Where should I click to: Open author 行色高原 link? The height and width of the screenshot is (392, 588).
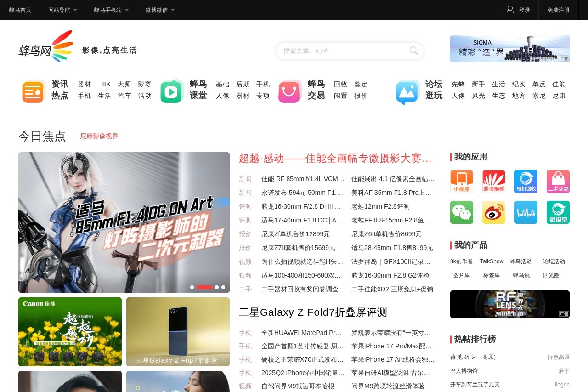559,357
